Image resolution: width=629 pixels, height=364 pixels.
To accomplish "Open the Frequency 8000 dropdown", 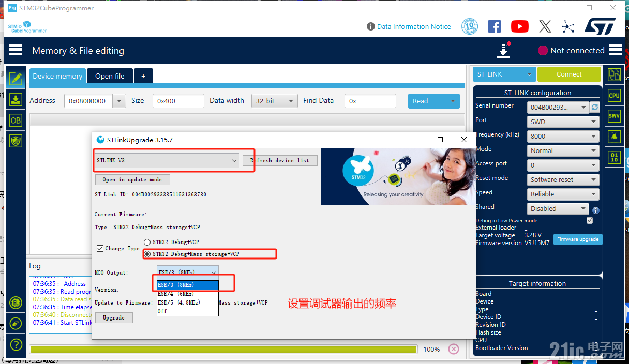I will [563, 136].
